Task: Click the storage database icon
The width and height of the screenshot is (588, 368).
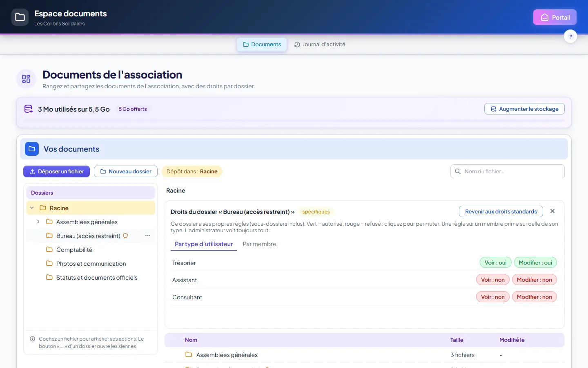Action: tap(28, 109)
